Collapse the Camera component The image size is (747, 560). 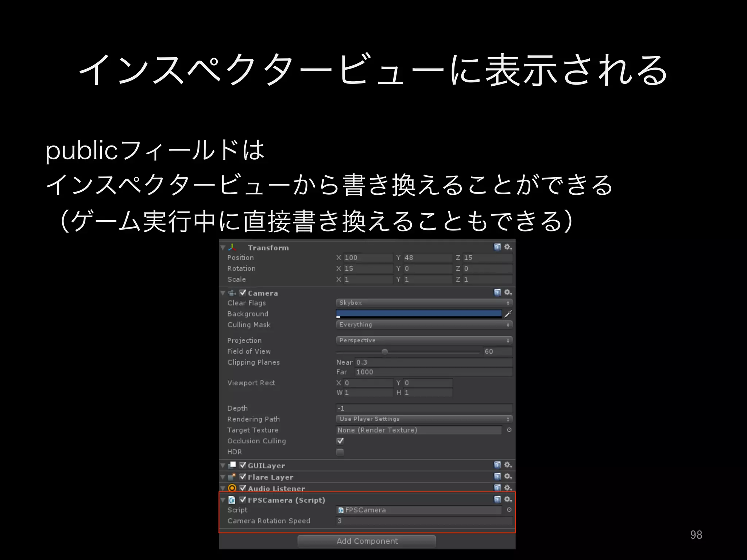click(223, 293)
